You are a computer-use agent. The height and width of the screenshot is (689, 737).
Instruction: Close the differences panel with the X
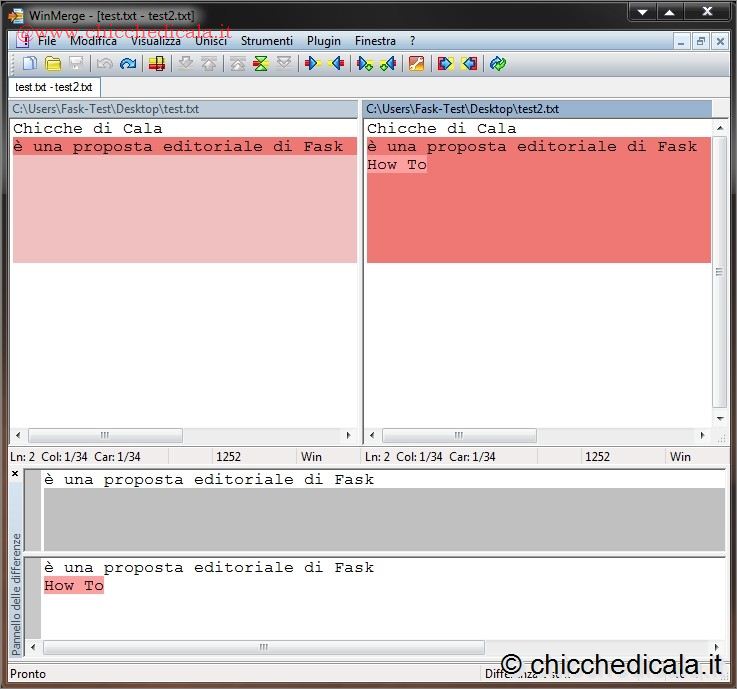15,474
